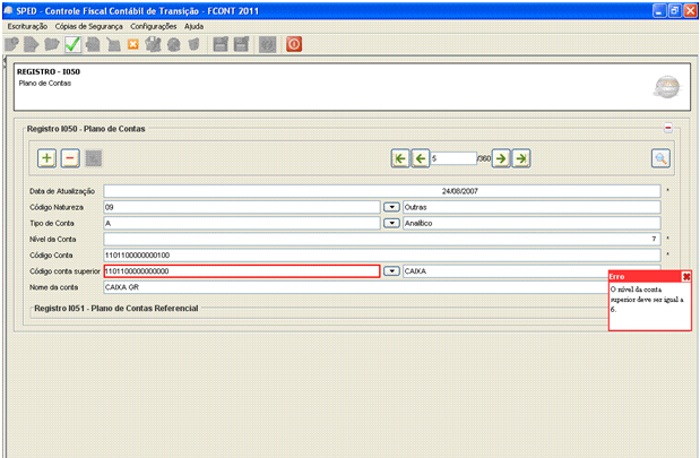This screenshot has width=700, height=458.
Task: Go to the next record
Action: click(x=501, y=158)
